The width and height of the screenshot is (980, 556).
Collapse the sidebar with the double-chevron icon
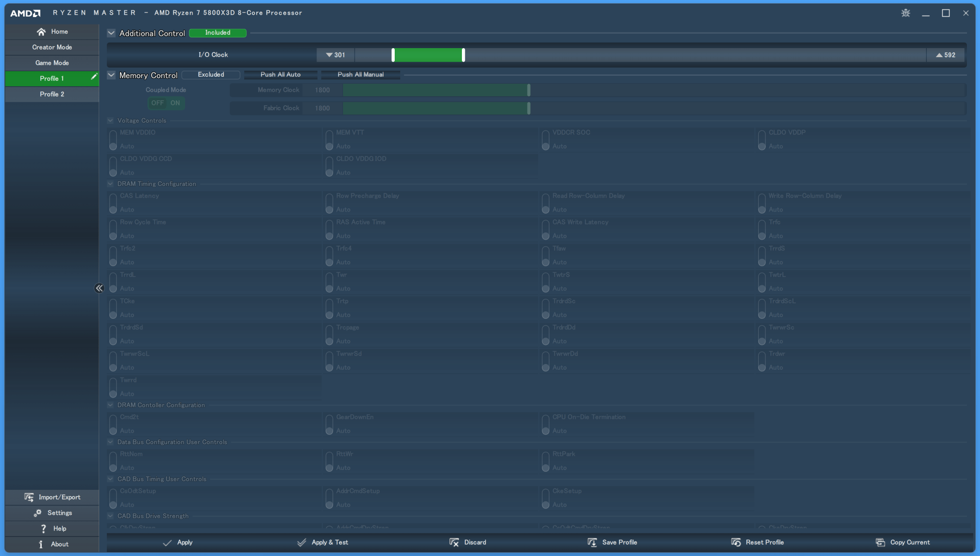(x=99, y=288)
